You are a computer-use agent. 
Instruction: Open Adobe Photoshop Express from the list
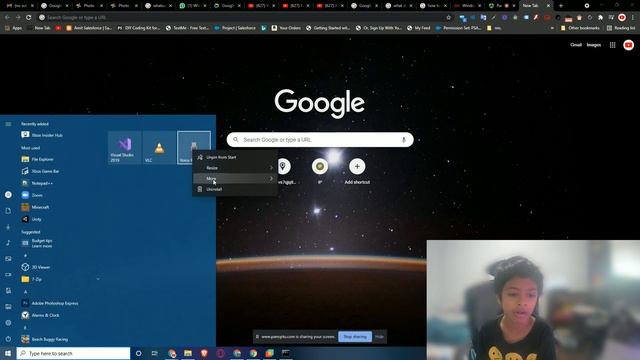tap(49, 303)
